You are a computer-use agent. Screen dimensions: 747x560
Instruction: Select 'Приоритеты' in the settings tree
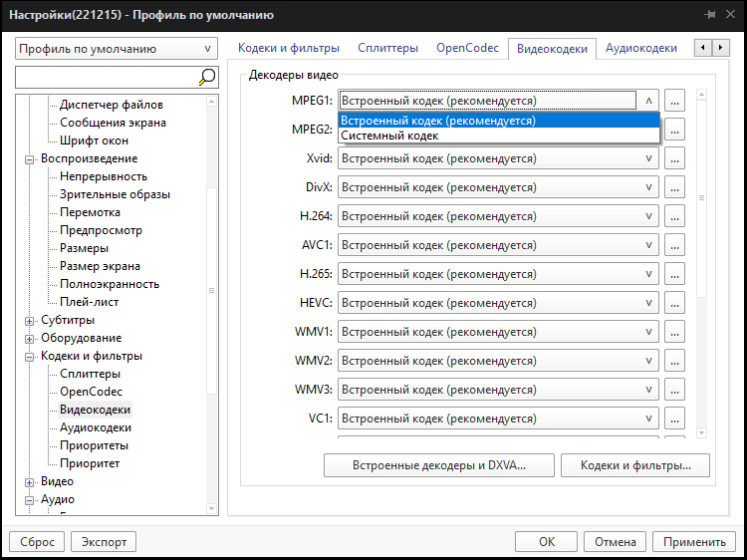point(94,445)
